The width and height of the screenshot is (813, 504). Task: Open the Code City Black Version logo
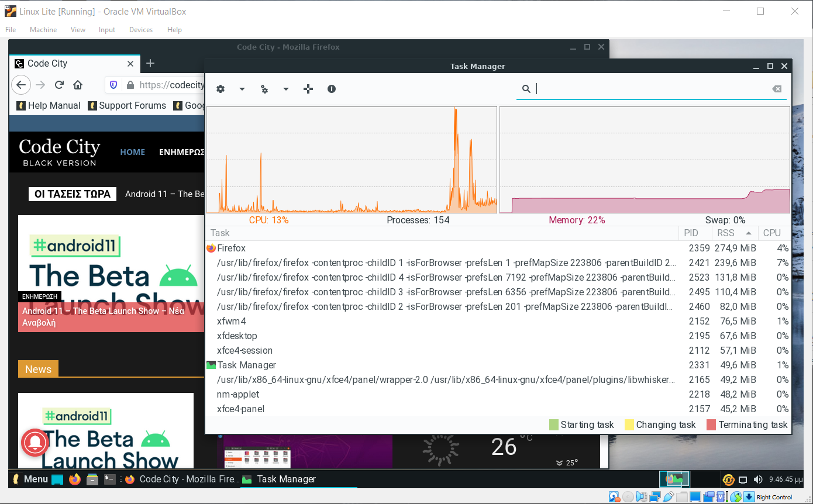[x=60, y=152]
